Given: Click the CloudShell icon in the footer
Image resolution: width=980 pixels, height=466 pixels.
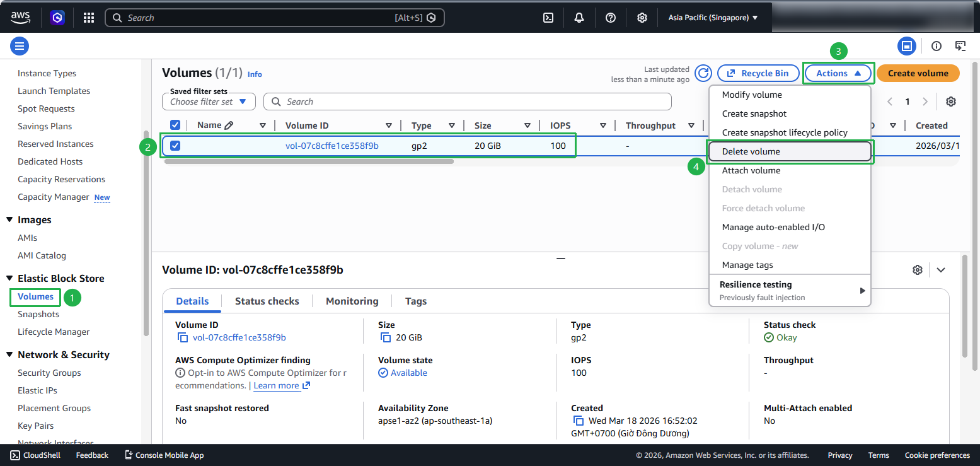Looking at the screenshot, I should 15,455.
